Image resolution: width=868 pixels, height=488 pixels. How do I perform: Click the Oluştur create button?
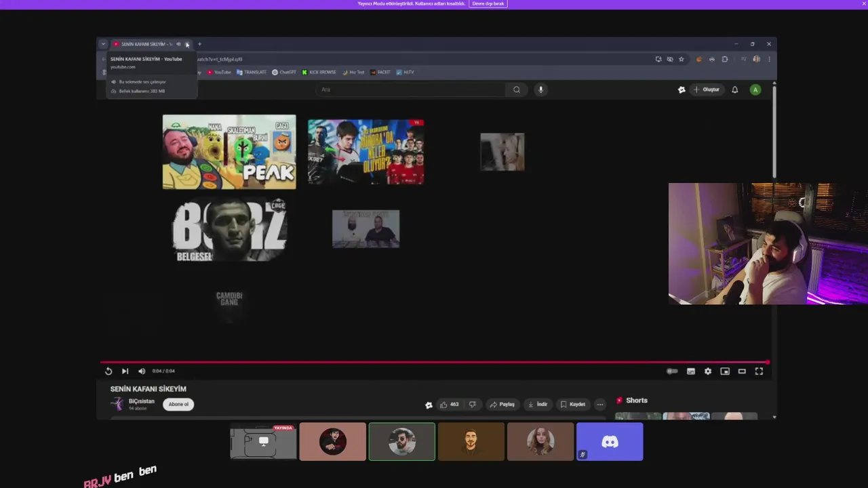[707, 89]
